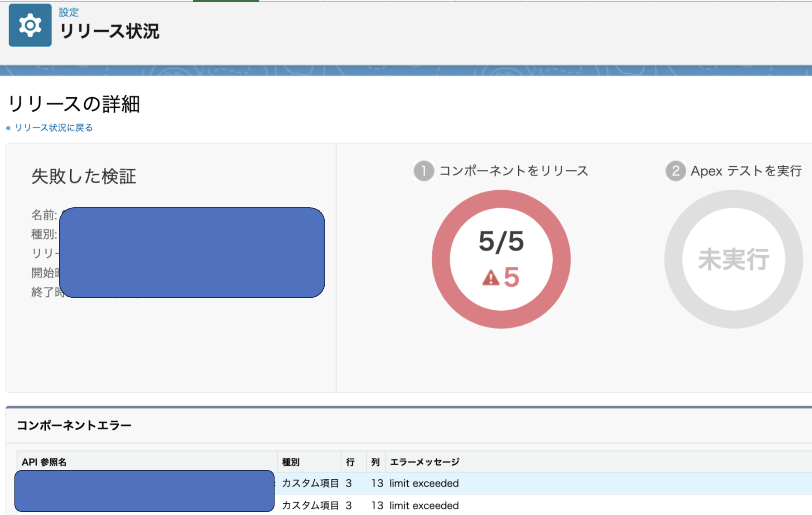
Task: Click the red component release progress ring
Action: coord(501,259)
